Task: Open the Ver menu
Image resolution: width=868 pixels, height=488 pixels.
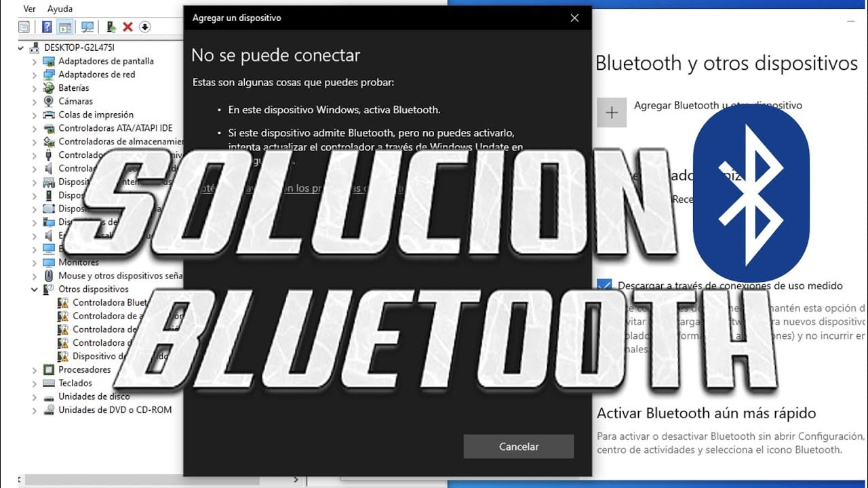Action: pyautogui.click(x=29, y=9)
